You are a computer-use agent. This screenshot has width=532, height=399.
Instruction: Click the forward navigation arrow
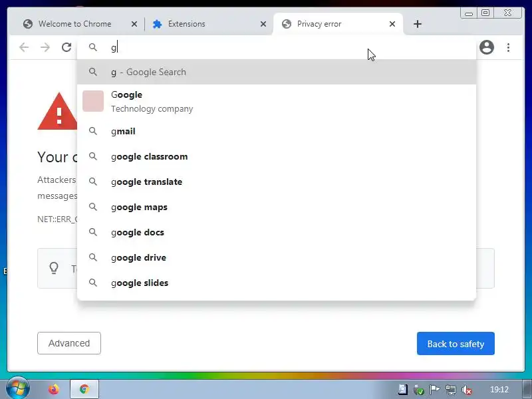coord(45,47)
